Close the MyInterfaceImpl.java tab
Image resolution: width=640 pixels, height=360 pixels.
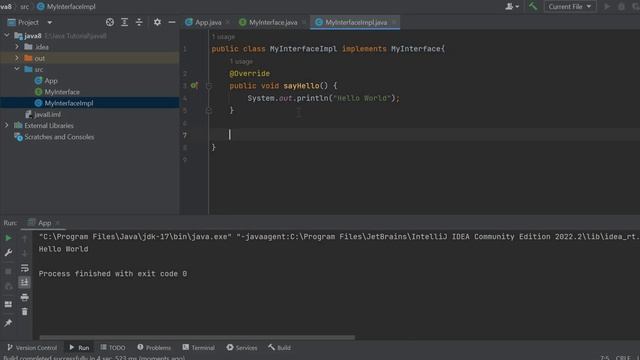[x=394, y=22]
